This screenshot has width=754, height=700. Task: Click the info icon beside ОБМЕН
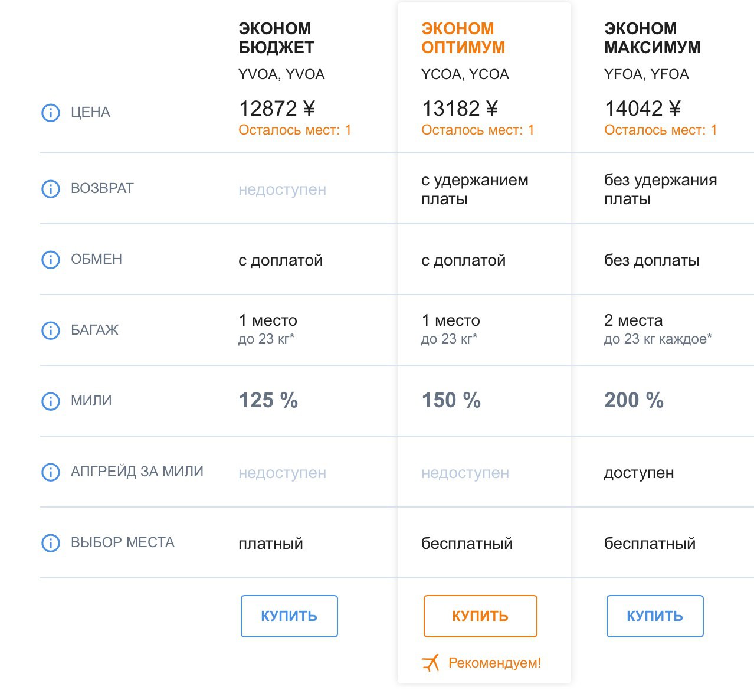51,260
